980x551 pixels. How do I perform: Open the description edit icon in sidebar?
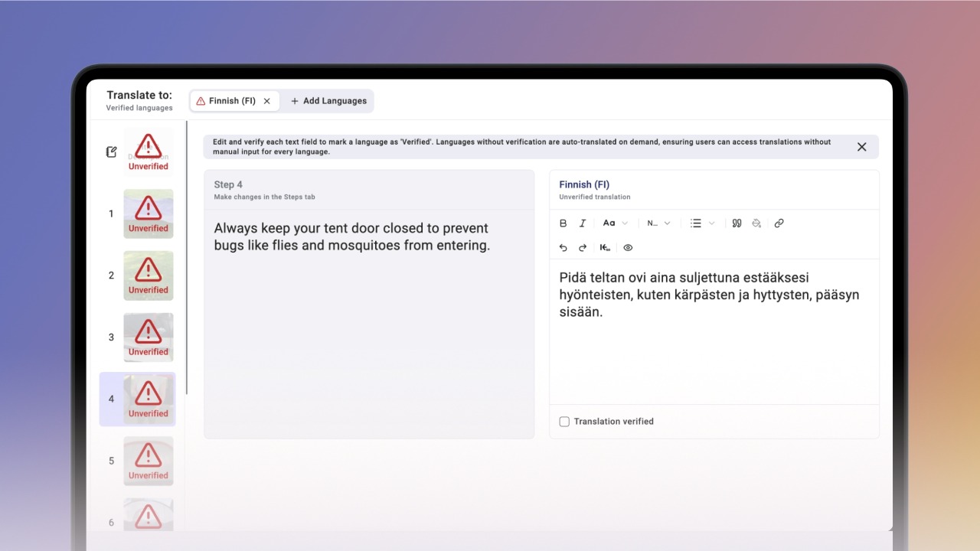pos(111,152)
